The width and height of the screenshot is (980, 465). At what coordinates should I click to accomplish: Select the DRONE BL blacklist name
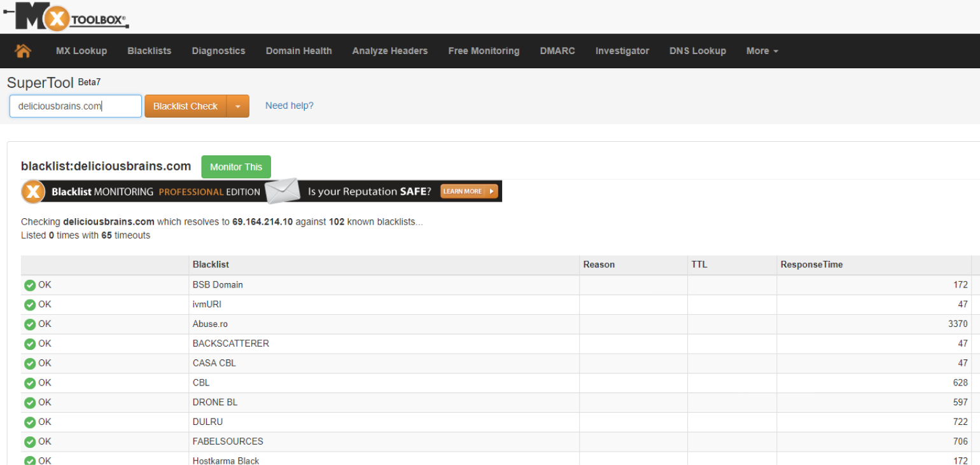215,402
